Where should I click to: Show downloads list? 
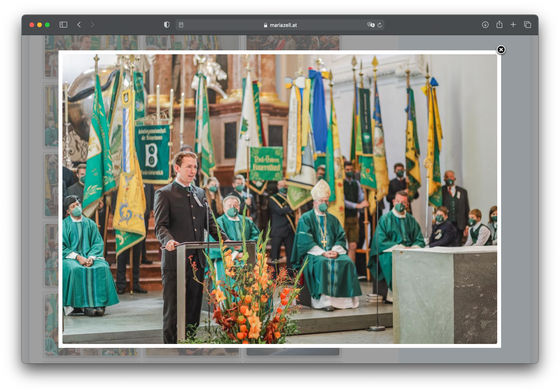(x=485, y=25)
